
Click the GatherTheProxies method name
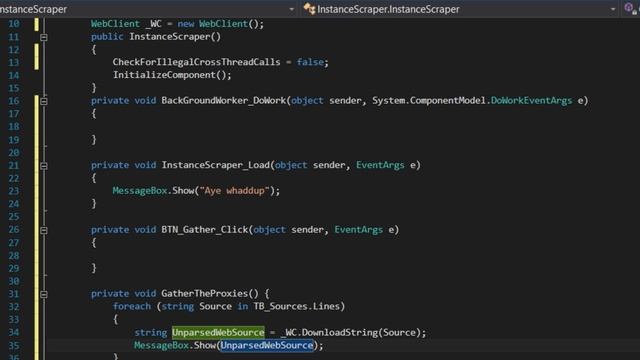(204, 293)
